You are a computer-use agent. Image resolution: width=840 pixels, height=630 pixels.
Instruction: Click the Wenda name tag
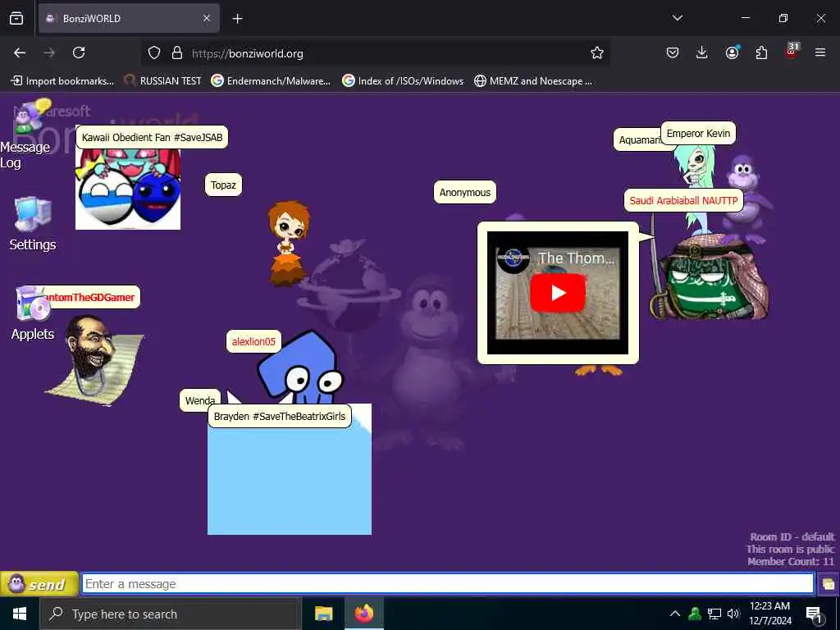[x=200, y=400]
